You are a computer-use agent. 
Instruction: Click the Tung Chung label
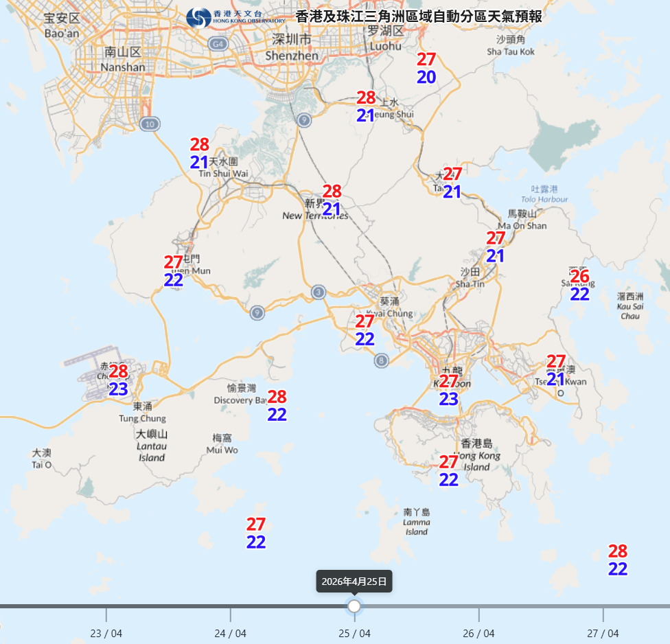[143, 413]
